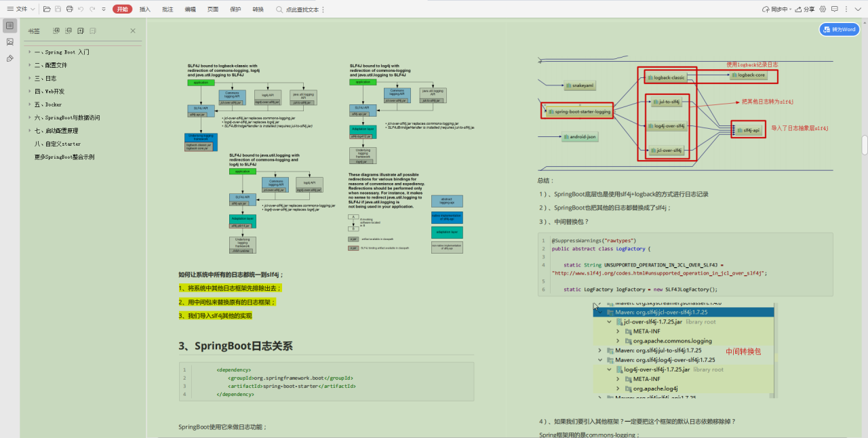This screenshot has height=438, width=868.
Task: Switch to the 转换 ribbon tab
Action: 258,9
